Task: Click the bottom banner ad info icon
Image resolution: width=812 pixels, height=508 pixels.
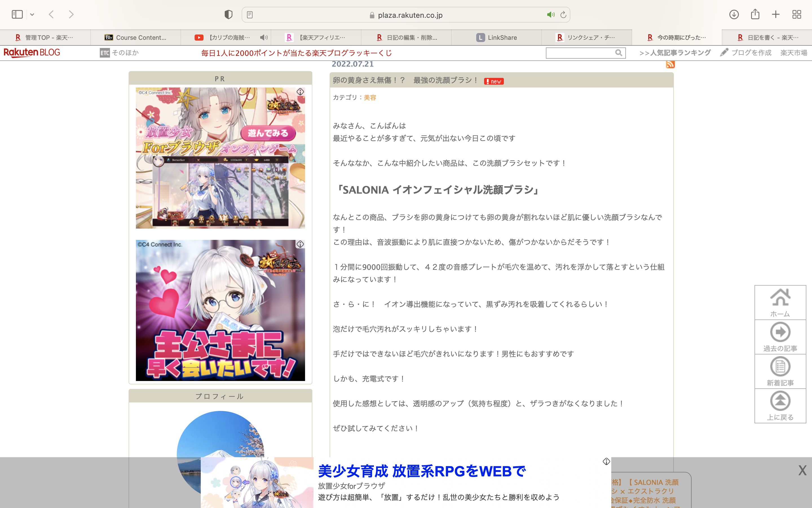Action: pos(606,461)
